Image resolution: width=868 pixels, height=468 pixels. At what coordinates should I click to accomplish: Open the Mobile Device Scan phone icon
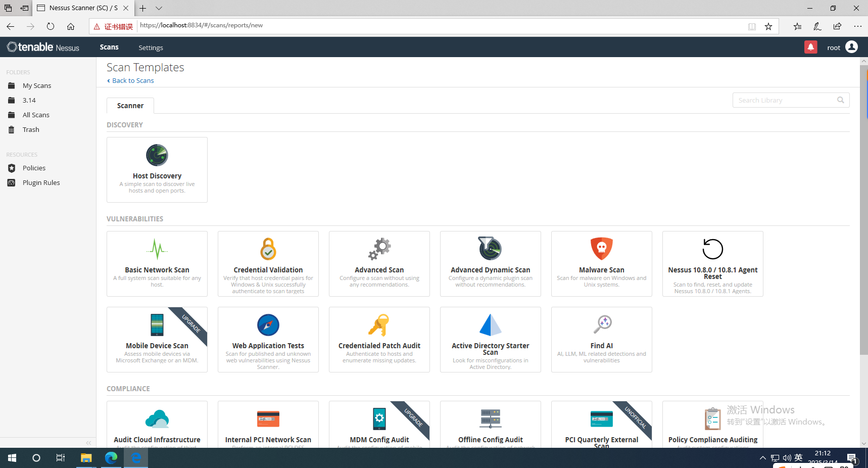point(157,325)
